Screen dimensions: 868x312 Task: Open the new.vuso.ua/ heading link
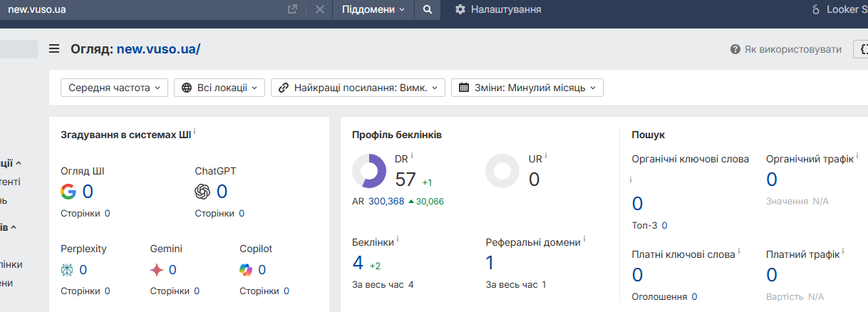158,49
